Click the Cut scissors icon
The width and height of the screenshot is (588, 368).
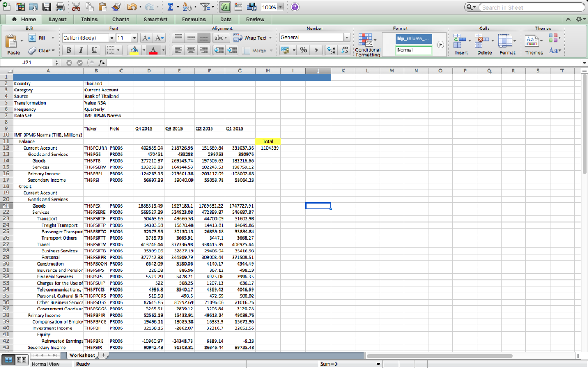pyautogui.click(x=76, y=7)
